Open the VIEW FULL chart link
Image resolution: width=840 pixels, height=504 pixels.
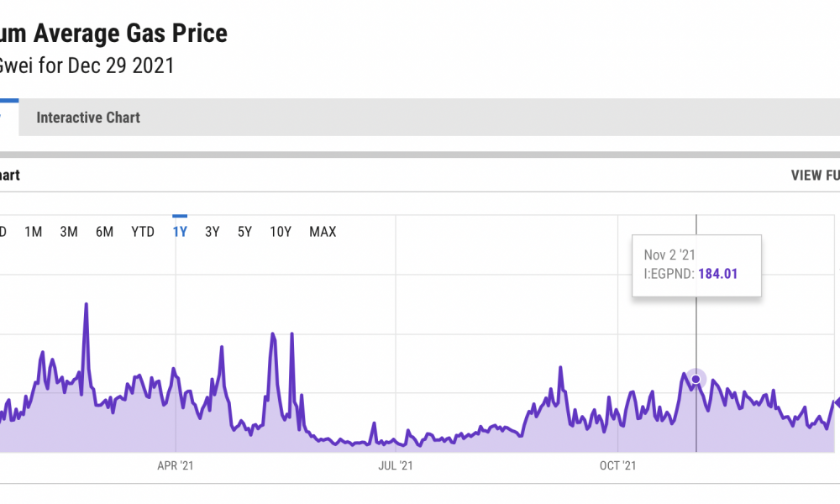click(816, 176)
